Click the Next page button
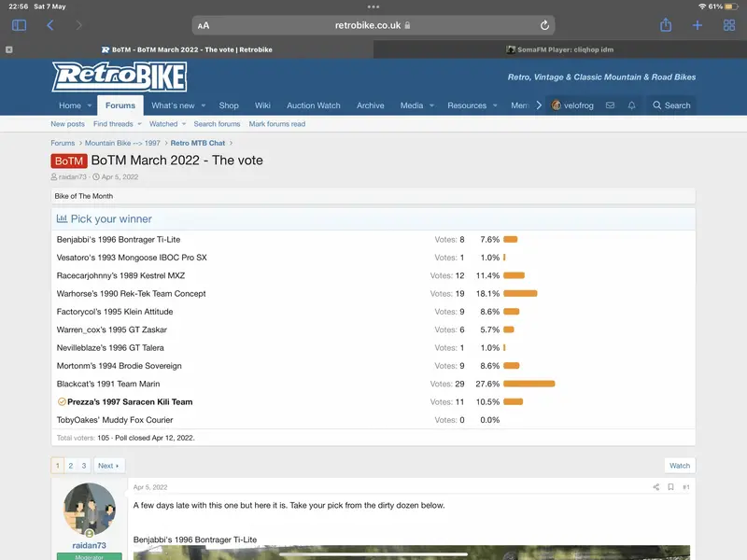This screenshot has height=560, width=747. pyautogui.click(x=108, y=465)
